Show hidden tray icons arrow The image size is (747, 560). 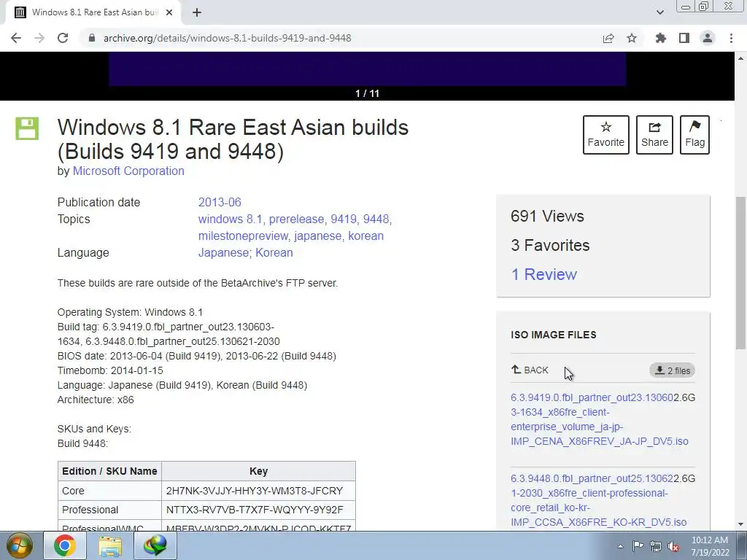point(620,546)
